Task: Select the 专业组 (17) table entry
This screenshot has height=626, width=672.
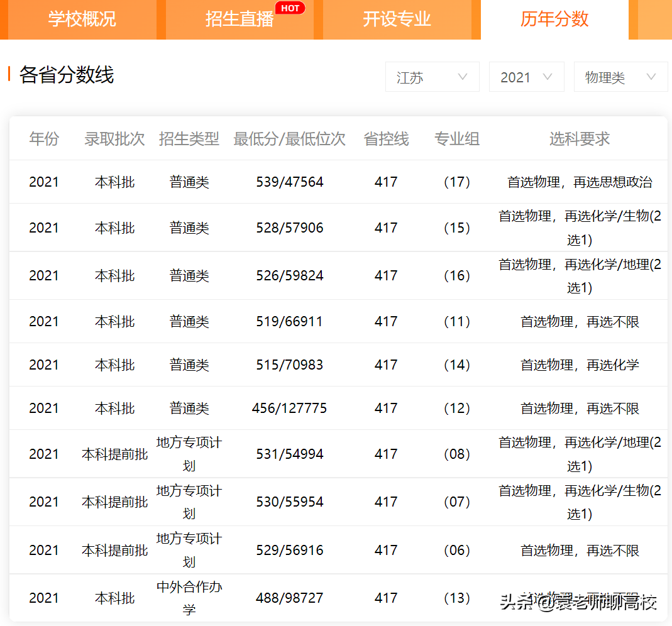Action: coord(456,182)
